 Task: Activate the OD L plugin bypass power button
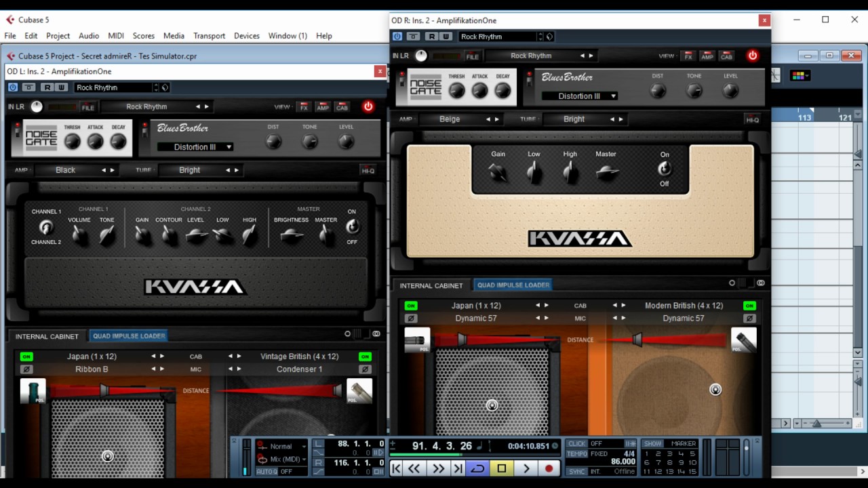coord(13,87)
